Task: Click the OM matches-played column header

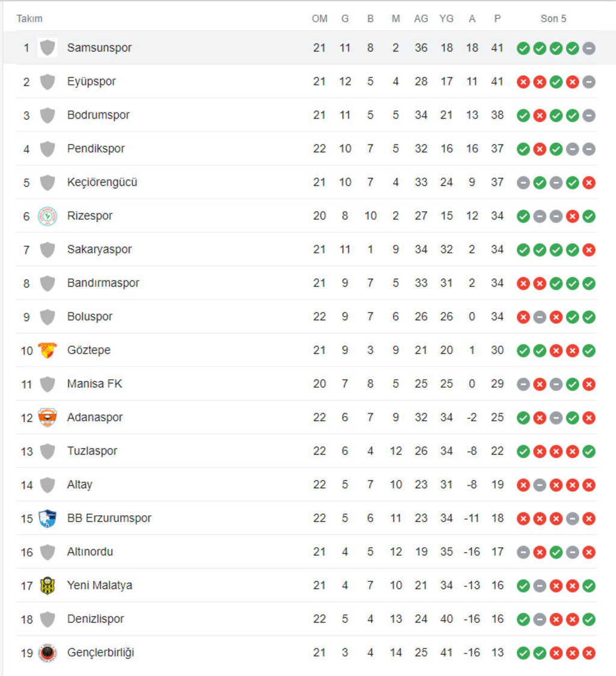Action: click(x=319, y=19)
